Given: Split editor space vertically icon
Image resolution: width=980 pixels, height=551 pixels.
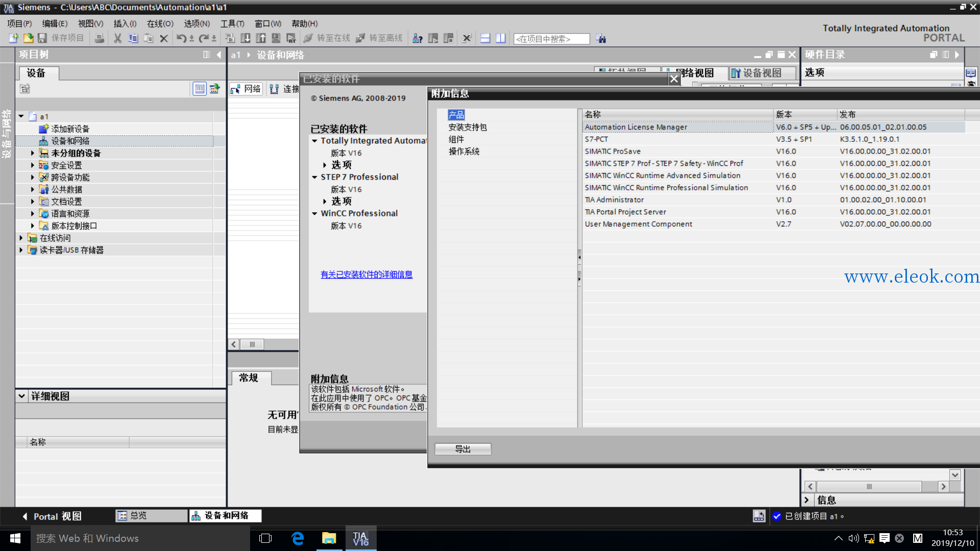Looking at the screenshot, I should pyautogui.click(x=501, y=38).
